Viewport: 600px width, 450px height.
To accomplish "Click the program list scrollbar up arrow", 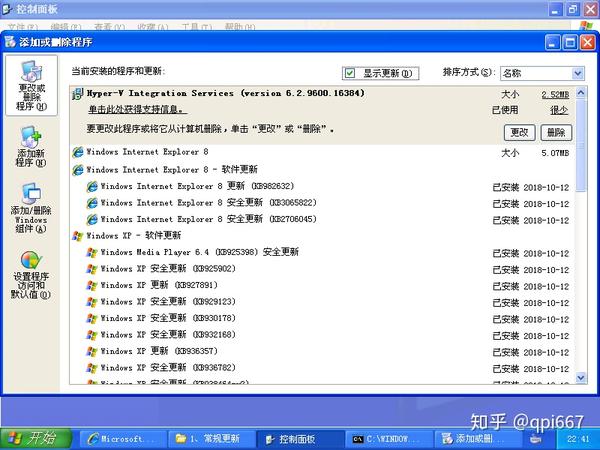I will [581, 92].
